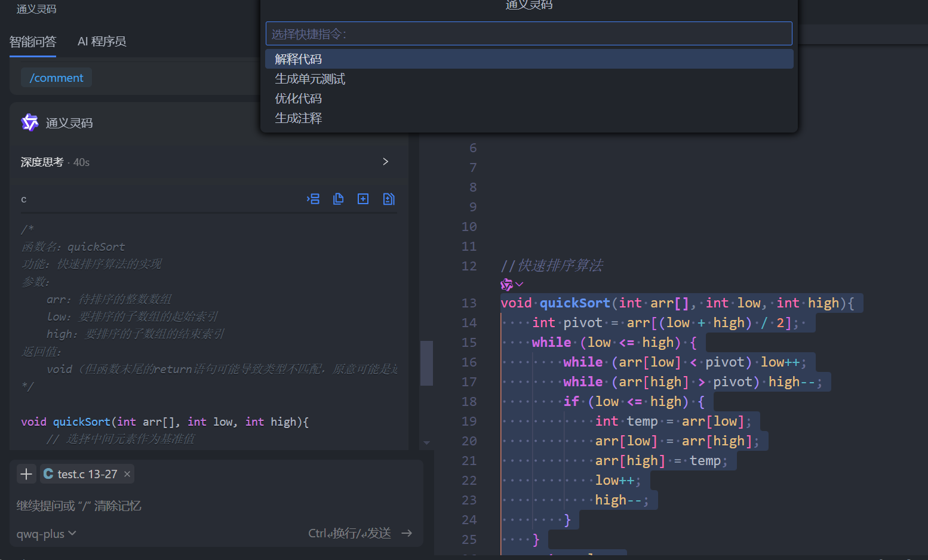928x560 pixels.
Task: Remove the test.c 13-27 context chip
Action: pyautogui.click(x=127, y=474)
